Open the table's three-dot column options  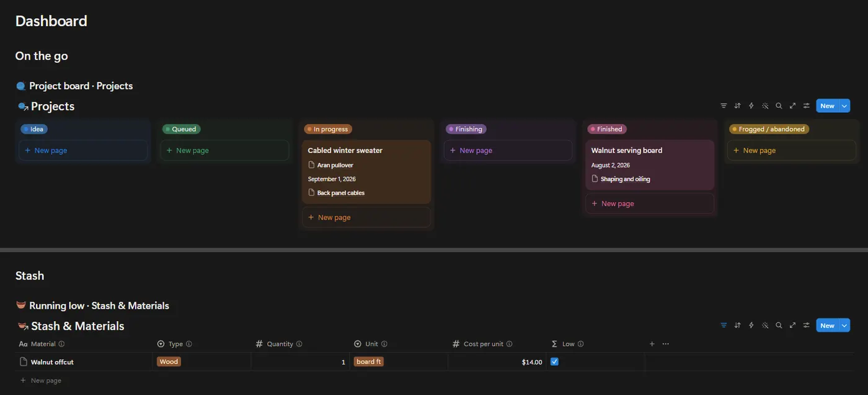coord(665,344)
